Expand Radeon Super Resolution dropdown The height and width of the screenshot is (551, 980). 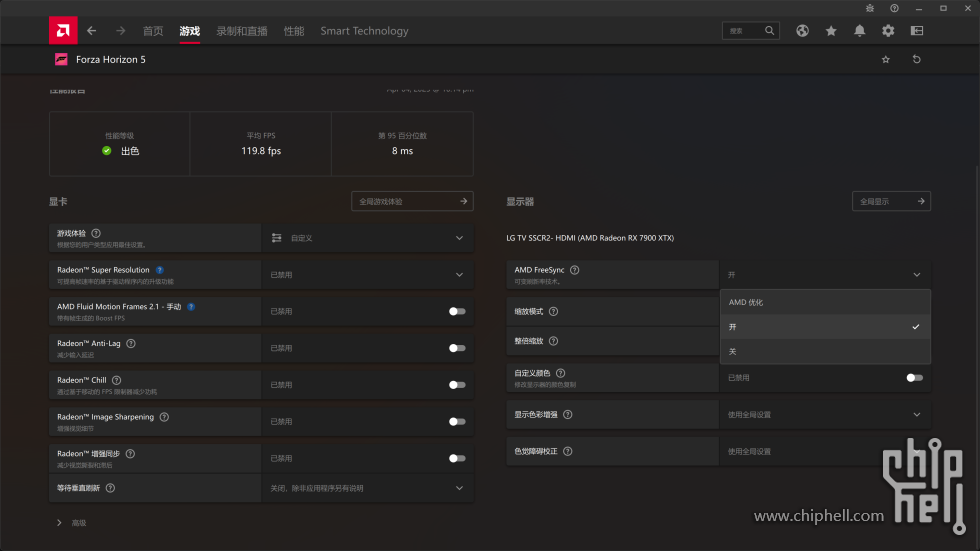point(459,274)
